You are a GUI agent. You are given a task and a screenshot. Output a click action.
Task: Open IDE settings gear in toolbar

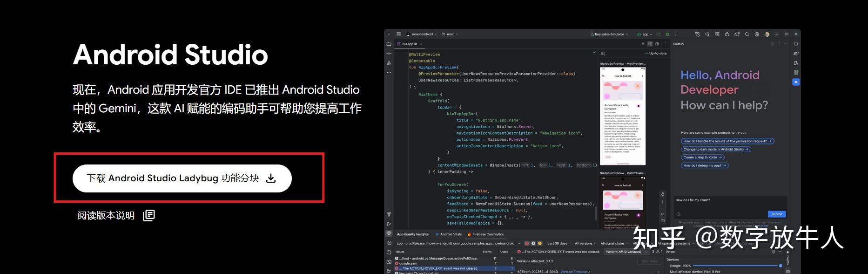click(x=757, y=34)
